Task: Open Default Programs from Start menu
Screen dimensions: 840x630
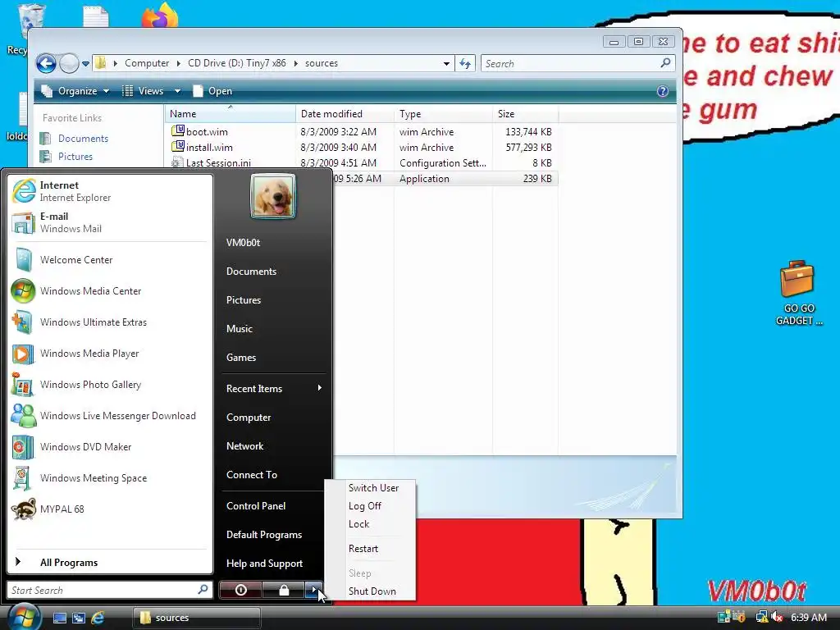Action: click(x=274, y=535)
